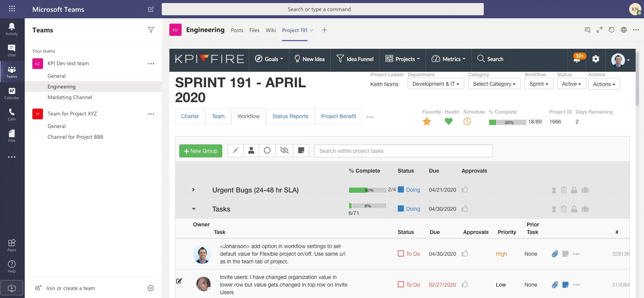Click the New Group button
Screen dimensions: 644x298
click(201, 151)
